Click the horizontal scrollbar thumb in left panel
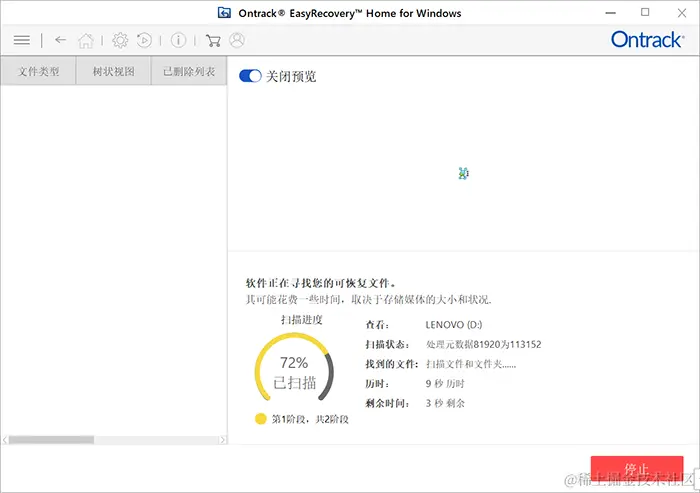This screenshot has height=493, width=700. (x=51, y=440)
